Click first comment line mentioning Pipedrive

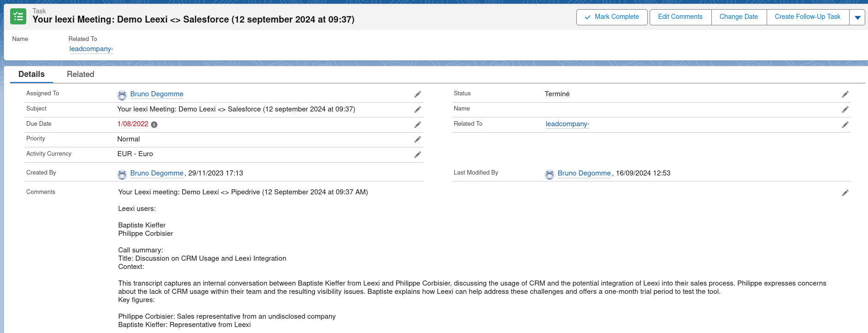[x=243, y=192]
